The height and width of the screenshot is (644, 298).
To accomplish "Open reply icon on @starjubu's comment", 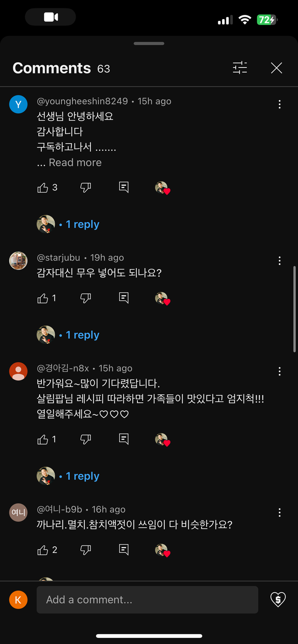I will [x=124, y=298].
